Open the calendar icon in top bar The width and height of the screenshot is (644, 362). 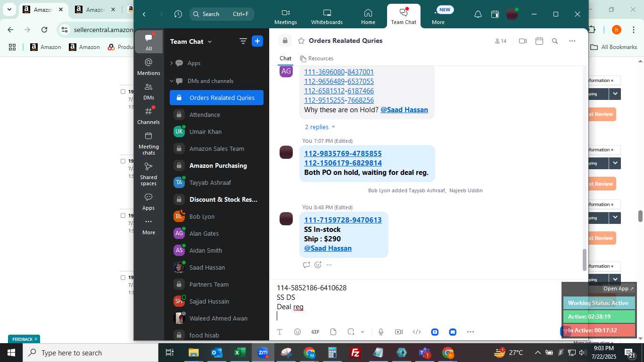point(495,14)
